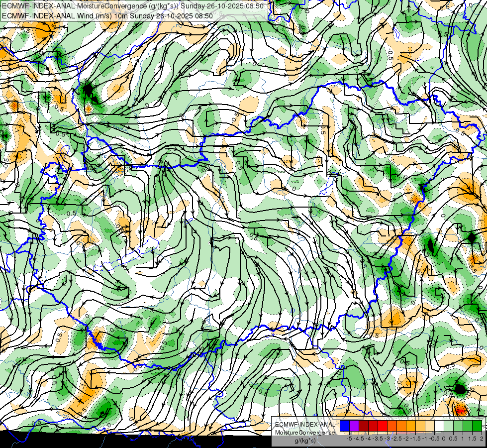The image size is (487, 448).
Task: Click the palest green swatch next to the white one
Action: click(449, 426)
